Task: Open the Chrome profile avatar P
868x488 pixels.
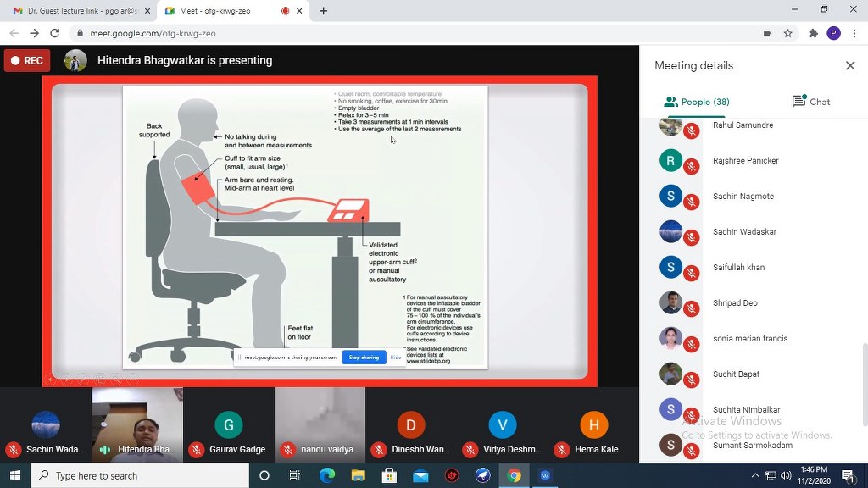Action: tap(834, 33)
